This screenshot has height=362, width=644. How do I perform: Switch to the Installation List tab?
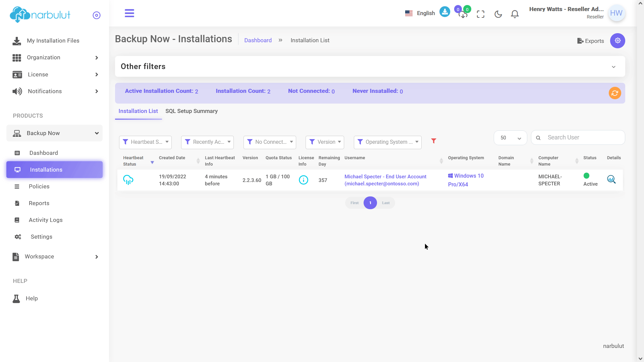[x=138, y=111]
